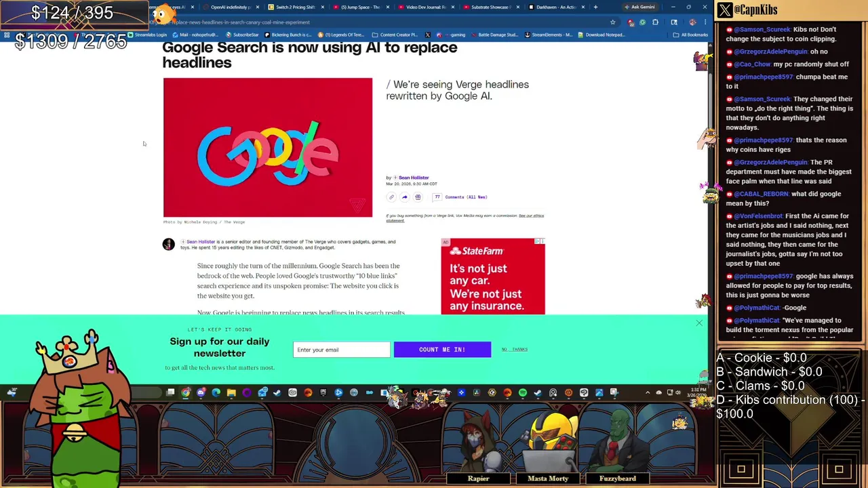The height and width of the screenshot is (488, 868).
Task: Open a new browser tab with plus
Action: pos(595,7)
